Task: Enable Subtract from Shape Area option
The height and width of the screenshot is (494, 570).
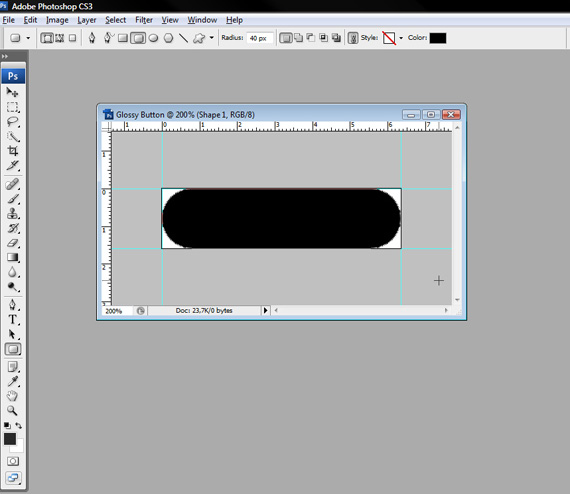Action: point(311,38)
